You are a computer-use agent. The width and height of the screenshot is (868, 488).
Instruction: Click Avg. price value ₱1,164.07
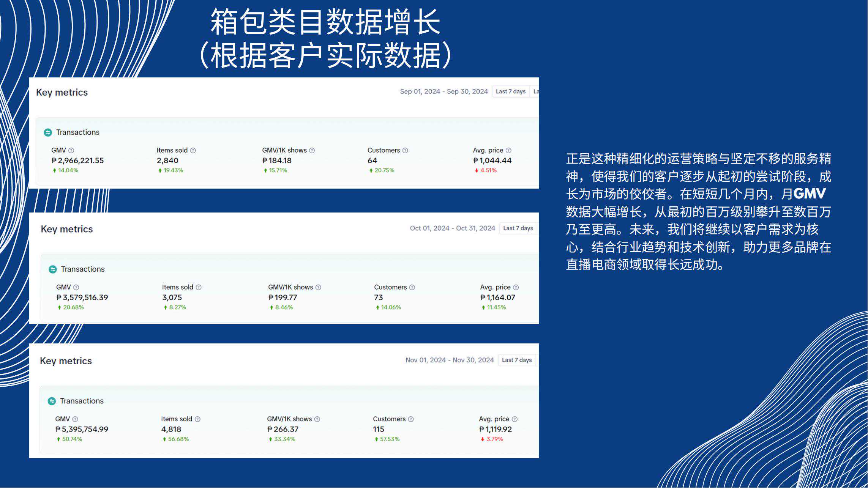tap(497, 298)
